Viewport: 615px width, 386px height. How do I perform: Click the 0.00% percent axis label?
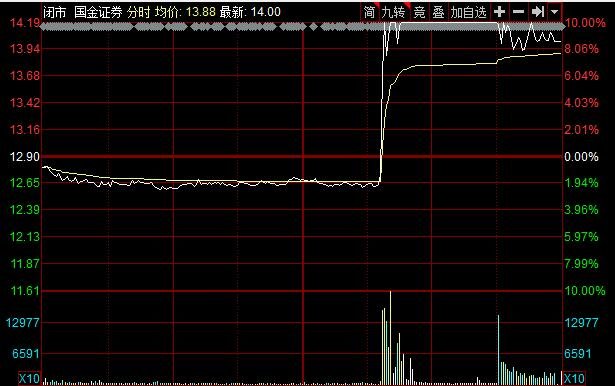pos(581,157)
